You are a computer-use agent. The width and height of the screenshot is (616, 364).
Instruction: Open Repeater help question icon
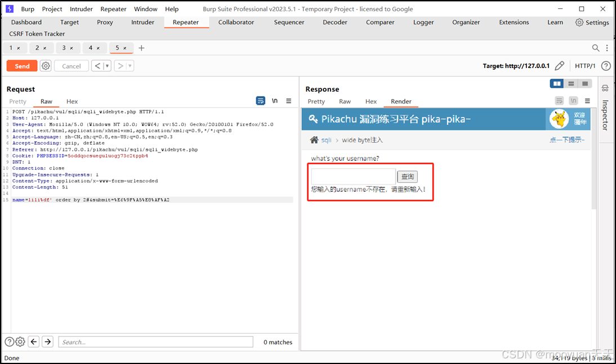coord(606,66)
